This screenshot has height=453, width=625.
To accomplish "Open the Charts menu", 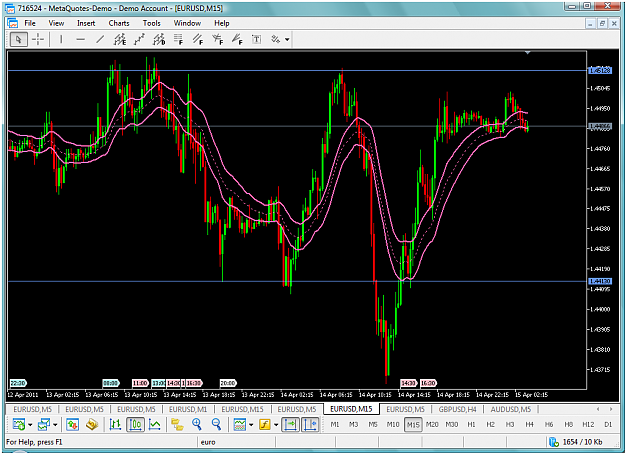I will pos(119,23).
